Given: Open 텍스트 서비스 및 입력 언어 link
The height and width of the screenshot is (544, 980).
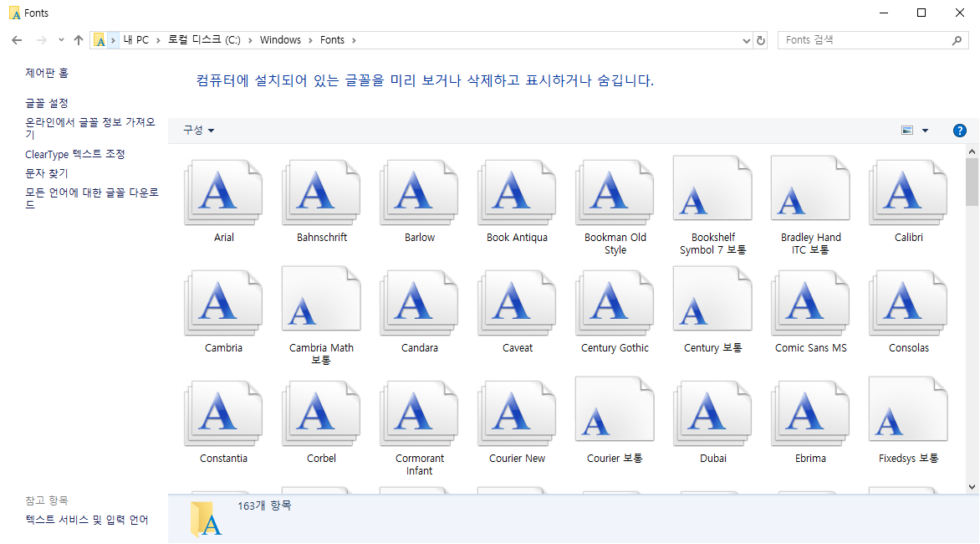Looking at the screenshot, I should click(87, 520).
